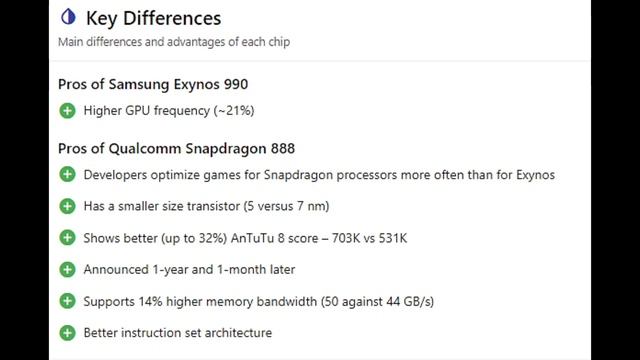Image resolution: width=640 pixels, height=360 pixels.
Task: Click the Announced 1-year and 1-month later text
Action: (x=189, y=270)
